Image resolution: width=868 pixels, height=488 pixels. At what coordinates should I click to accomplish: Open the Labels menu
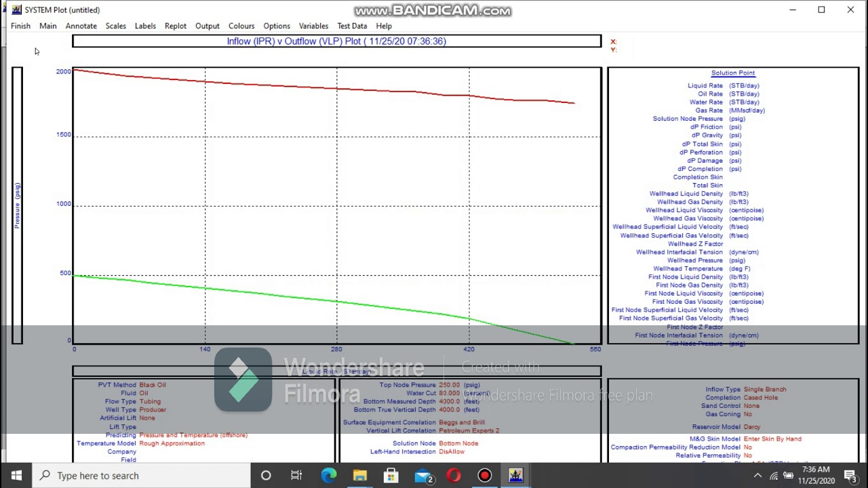click(145, 26)
